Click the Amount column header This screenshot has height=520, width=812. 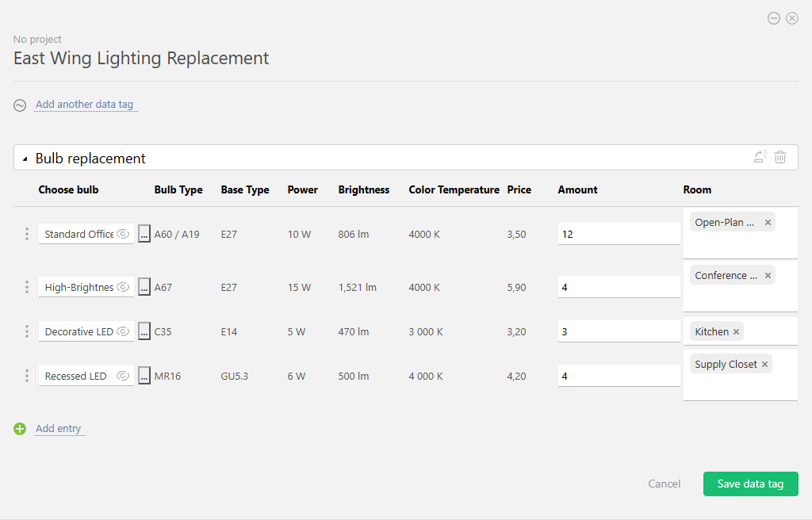(x=577, y=189)
